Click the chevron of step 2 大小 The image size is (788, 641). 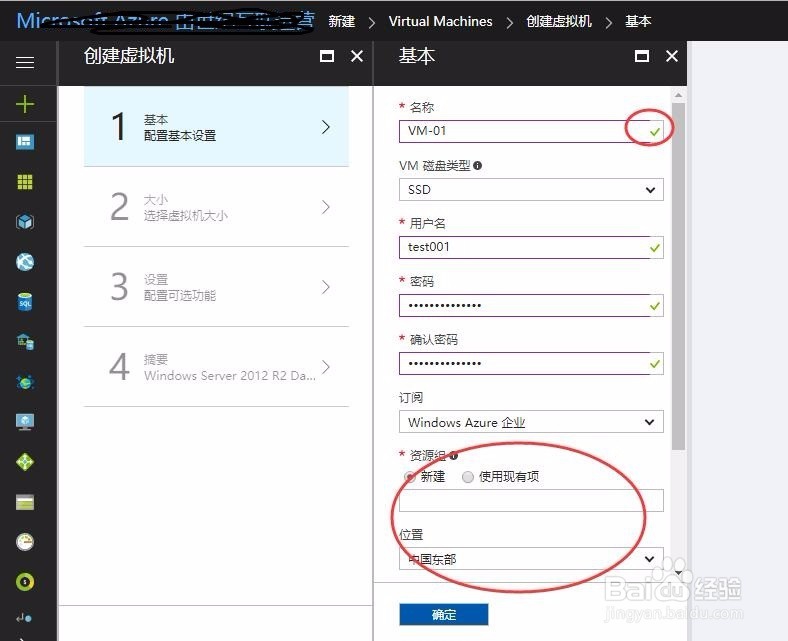326,207
